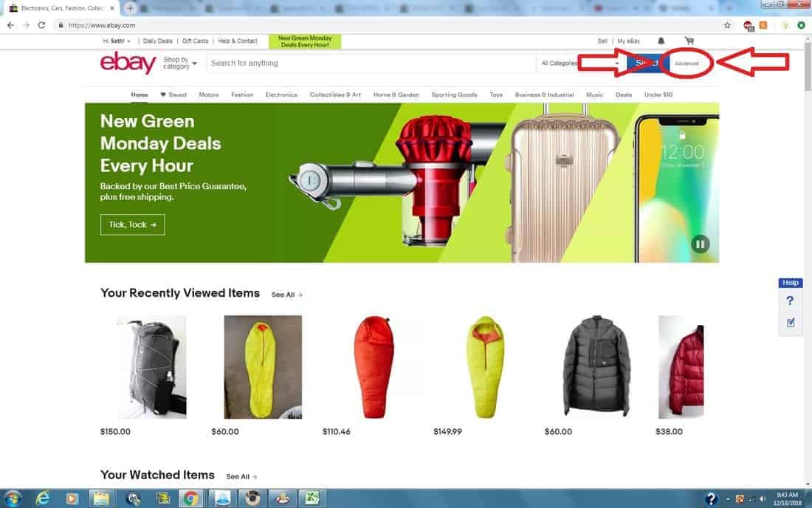Viewport: 812px width, 508px height.
Task: Launch Internet Explorer from the taskbar
Action: (x=43, y=498)
